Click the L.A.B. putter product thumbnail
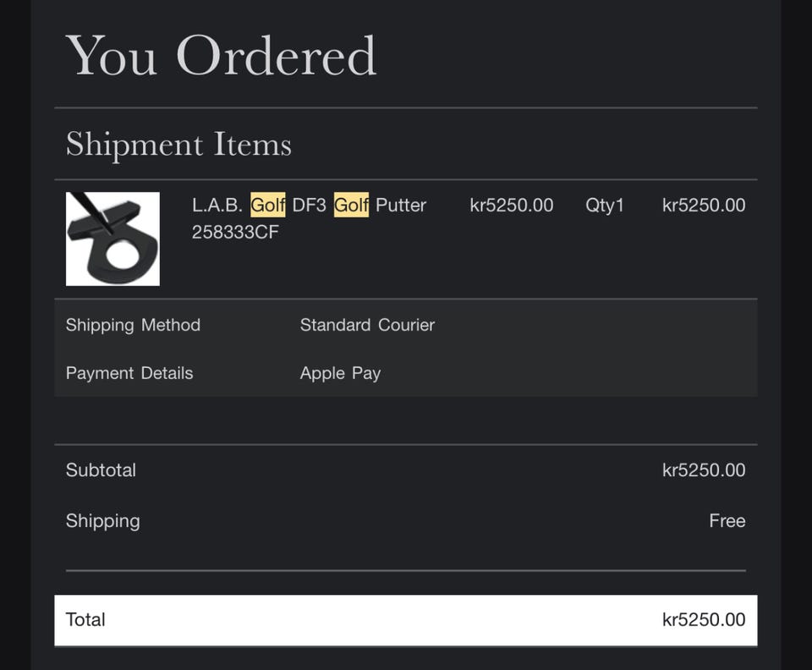This screenshot has height=670, width=812. click(x=112, y=239)
